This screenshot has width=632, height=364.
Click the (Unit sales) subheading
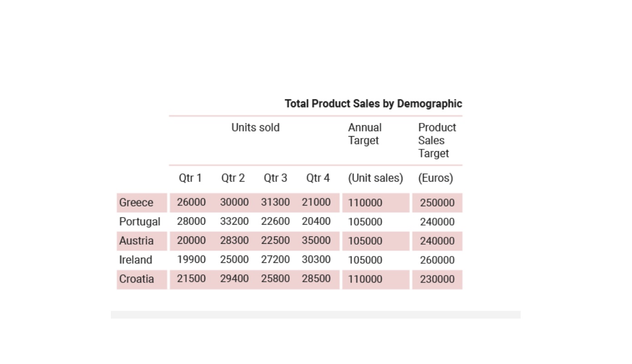[375, 178]
